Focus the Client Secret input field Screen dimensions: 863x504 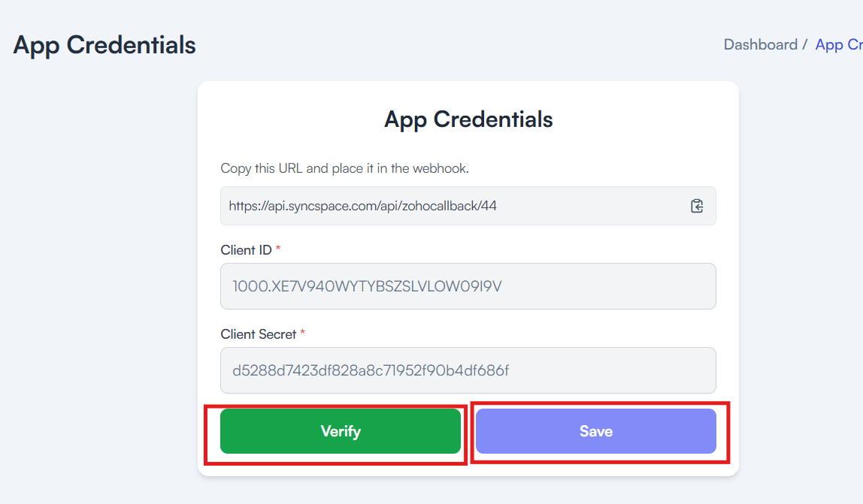pyautogui.click(x=468, y=370)
